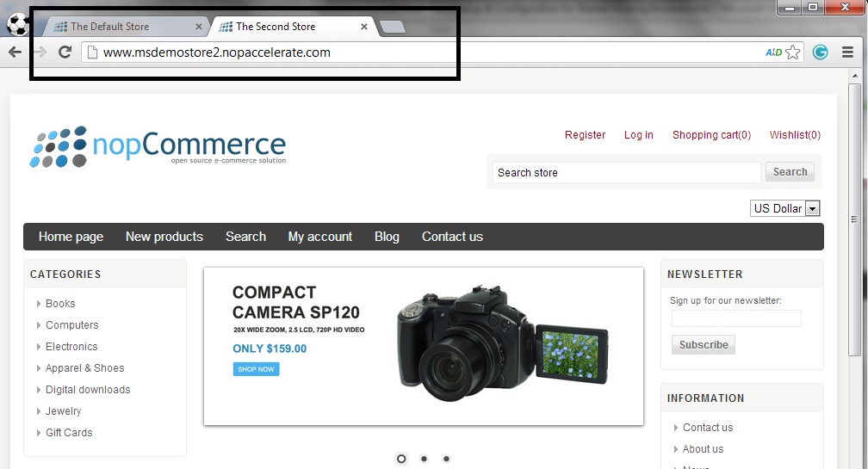
Task: Open My account menu item
Action: (320, 237)
